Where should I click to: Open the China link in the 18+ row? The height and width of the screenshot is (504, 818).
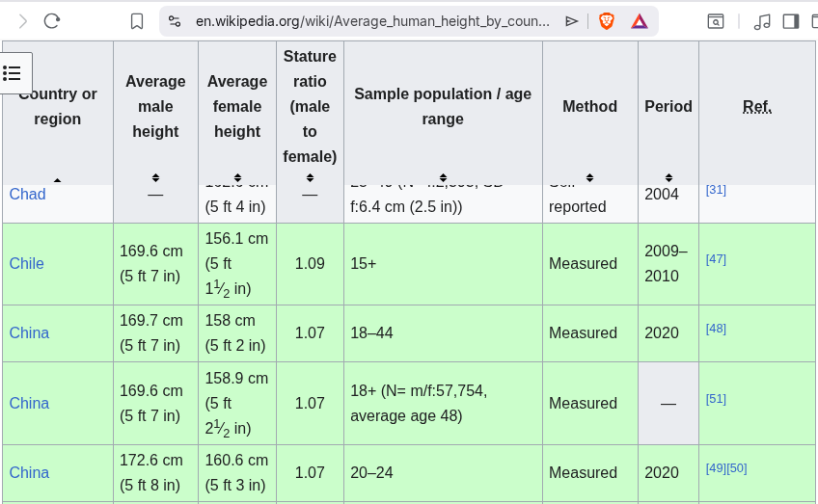click(29, 403)
